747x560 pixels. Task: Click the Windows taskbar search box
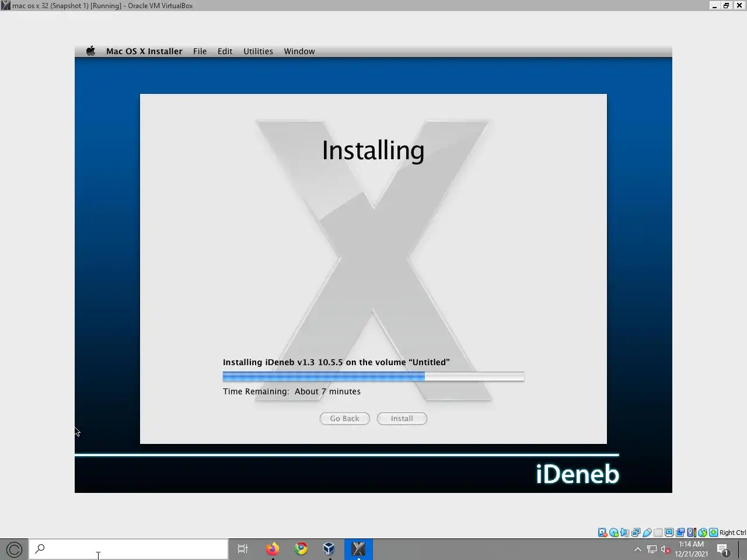pos(128,549)
